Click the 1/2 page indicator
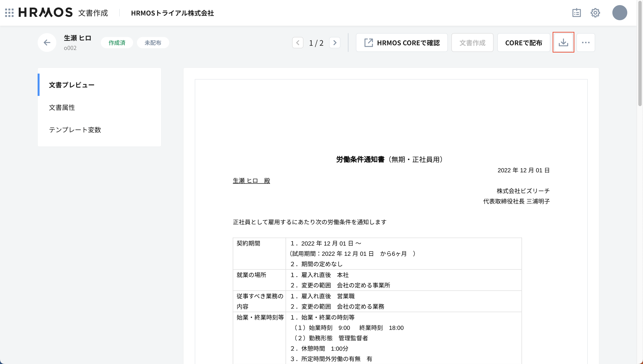The image size is (643, 364). click(316, 43)
